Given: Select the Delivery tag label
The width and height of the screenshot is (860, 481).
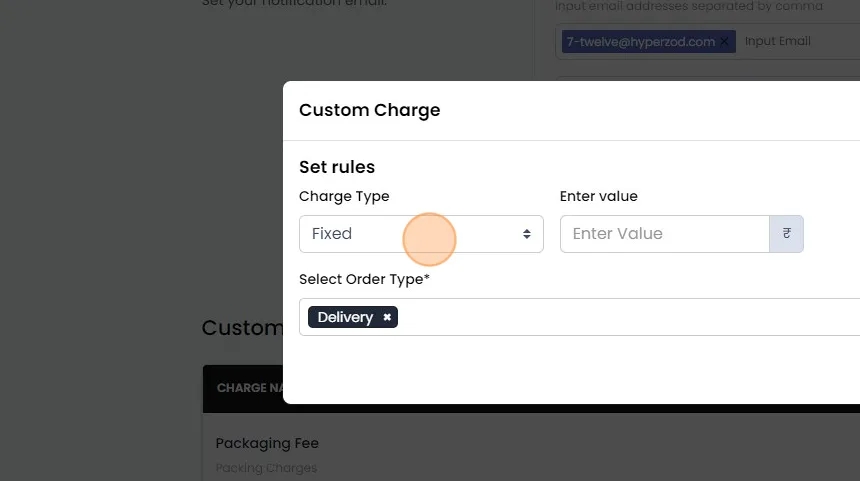Looking at the screenshot, I should pos(345,317).
